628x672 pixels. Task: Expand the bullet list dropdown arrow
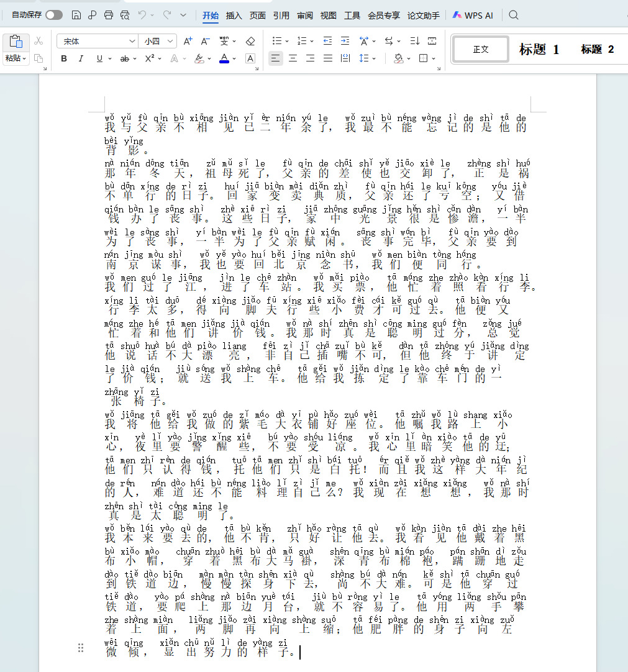[287, 42]
